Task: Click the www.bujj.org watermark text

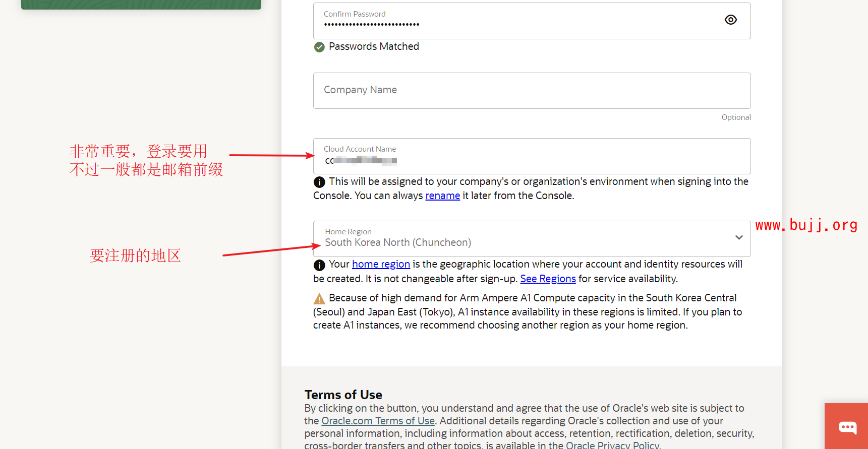Action: [x=806, y=225]
